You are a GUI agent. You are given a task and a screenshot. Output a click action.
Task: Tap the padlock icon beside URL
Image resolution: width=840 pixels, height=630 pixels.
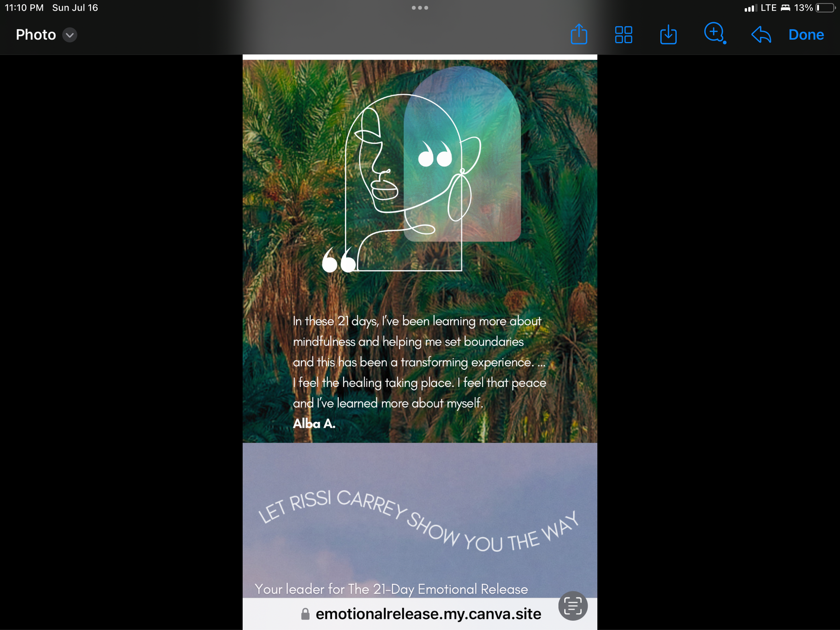pos(305,614)
